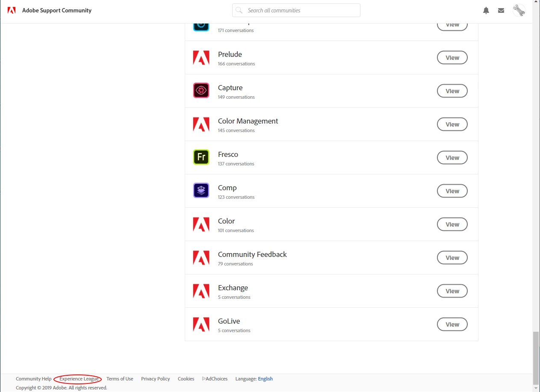The width and height of the screenshot is (540, 392).
Task: Open the Privacy Policy link
Action: point(156,379)
